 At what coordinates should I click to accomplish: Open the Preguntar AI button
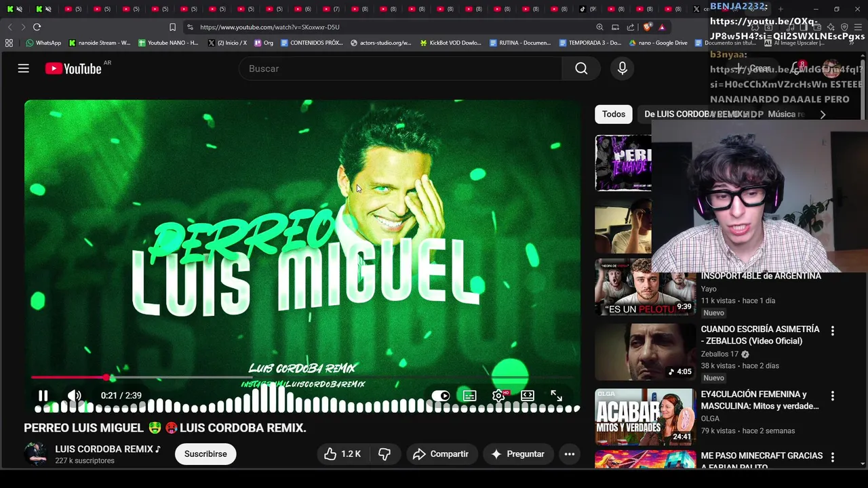tap(518, 454)
